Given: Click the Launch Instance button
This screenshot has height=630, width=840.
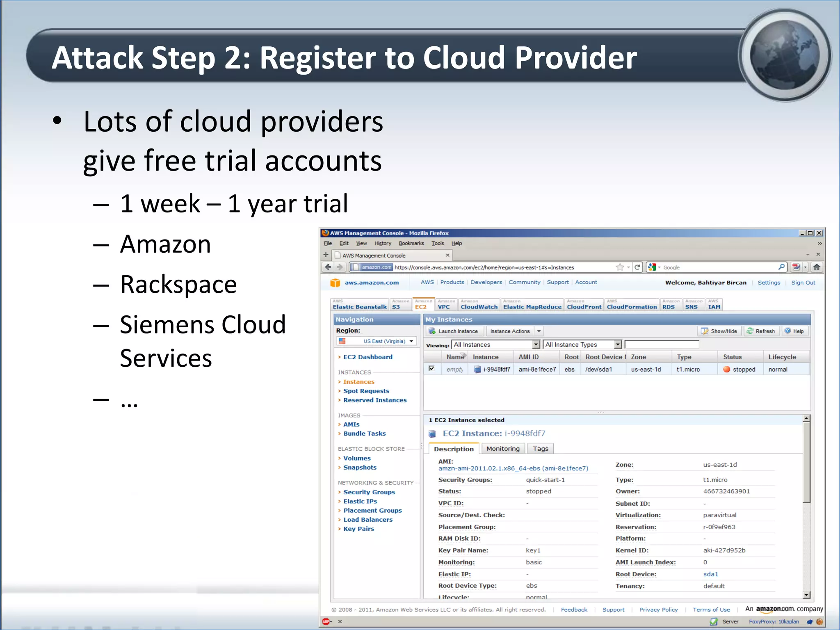Looking at the screenshot, I should coord(454,331).
